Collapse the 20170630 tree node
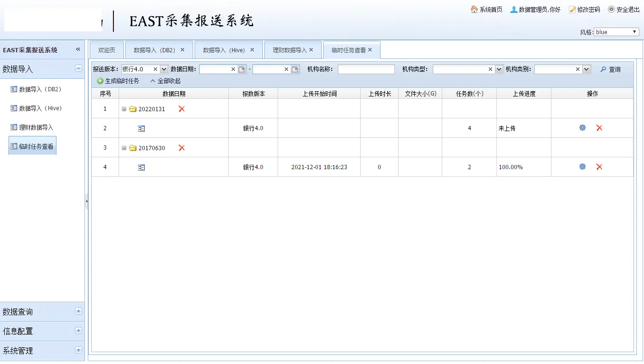Screen dimensions: 644x364 124,148
